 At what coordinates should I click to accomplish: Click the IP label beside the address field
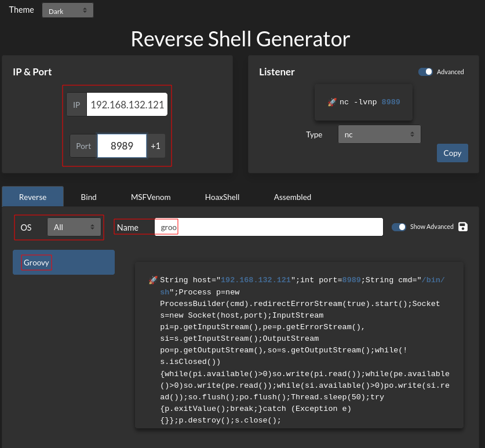76,104
